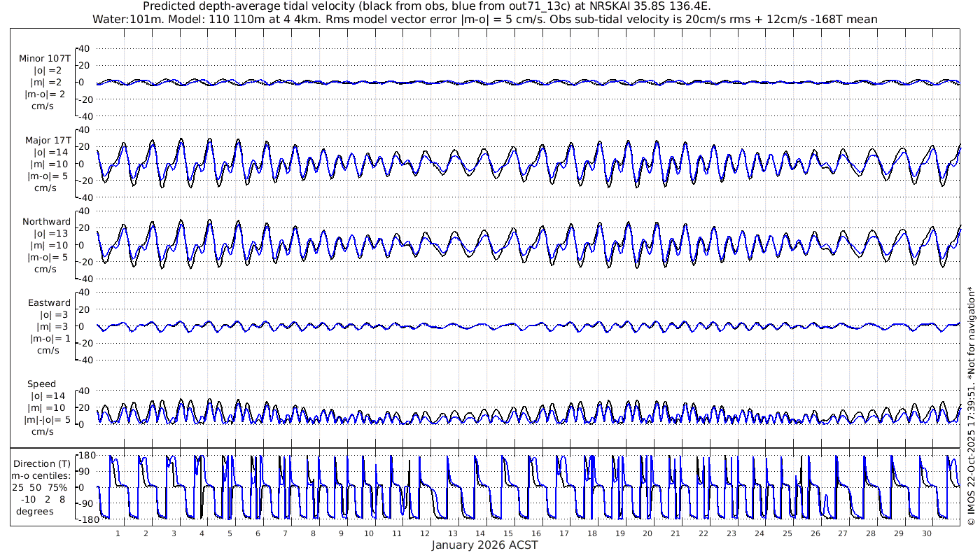The image size is (980, 560).
Task: Click the 'Speed' panel label
Action: click(41, 384)
